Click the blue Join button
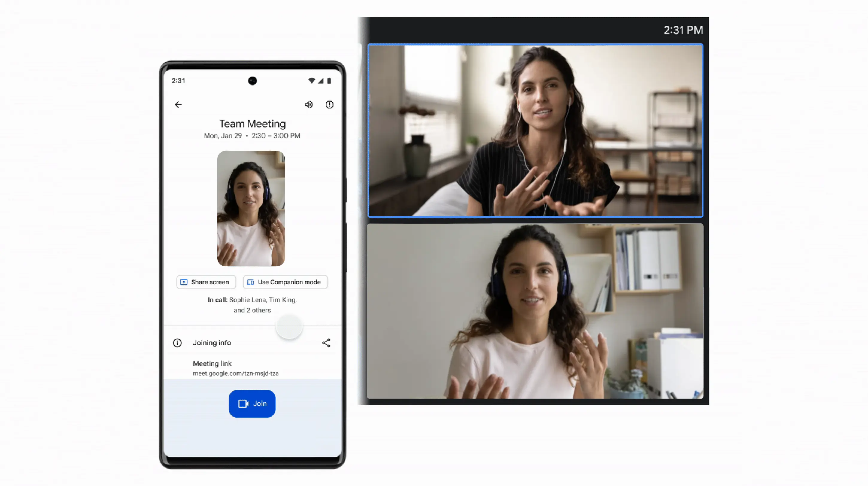 (252, 404)
